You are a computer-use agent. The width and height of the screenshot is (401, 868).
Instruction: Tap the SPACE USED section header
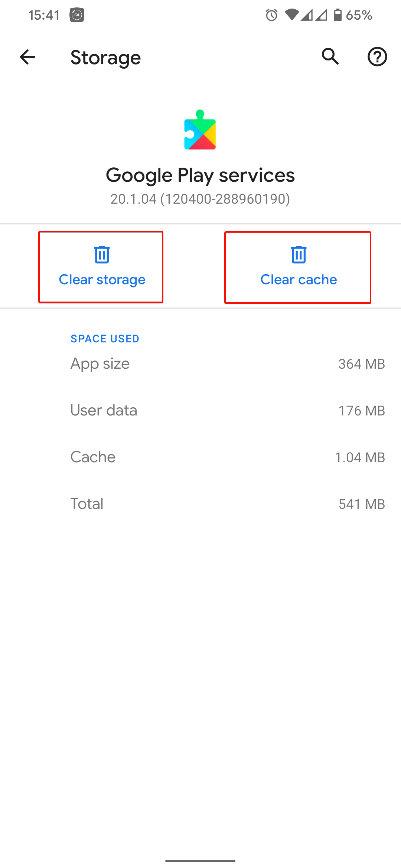tap(105, 339)
